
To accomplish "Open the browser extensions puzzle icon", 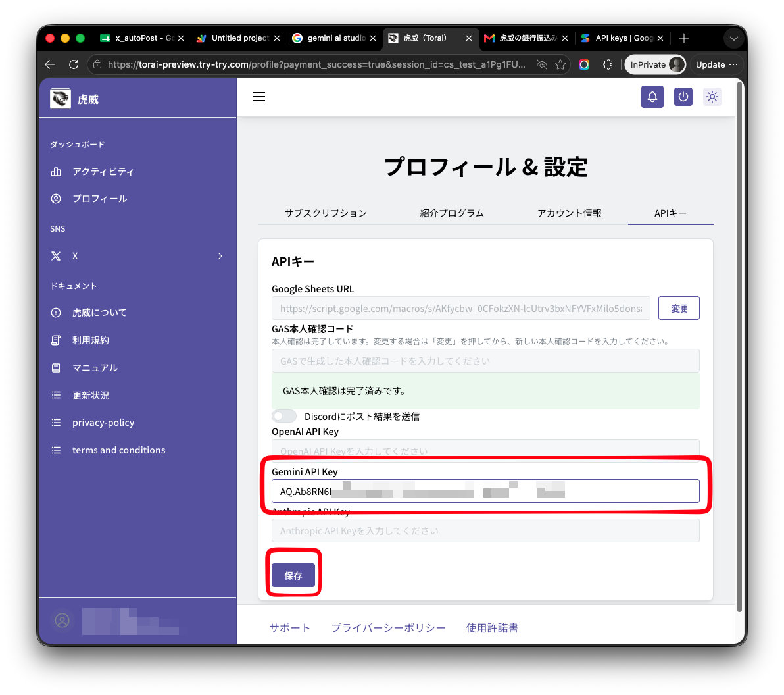I will (x=608, y=64).
